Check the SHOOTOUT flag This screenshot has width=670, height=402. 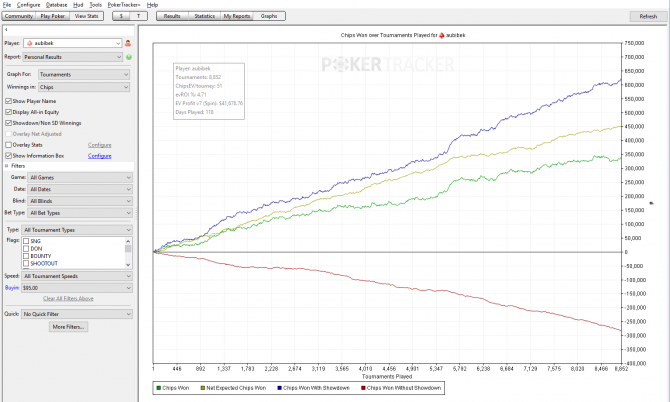point(26,263)
